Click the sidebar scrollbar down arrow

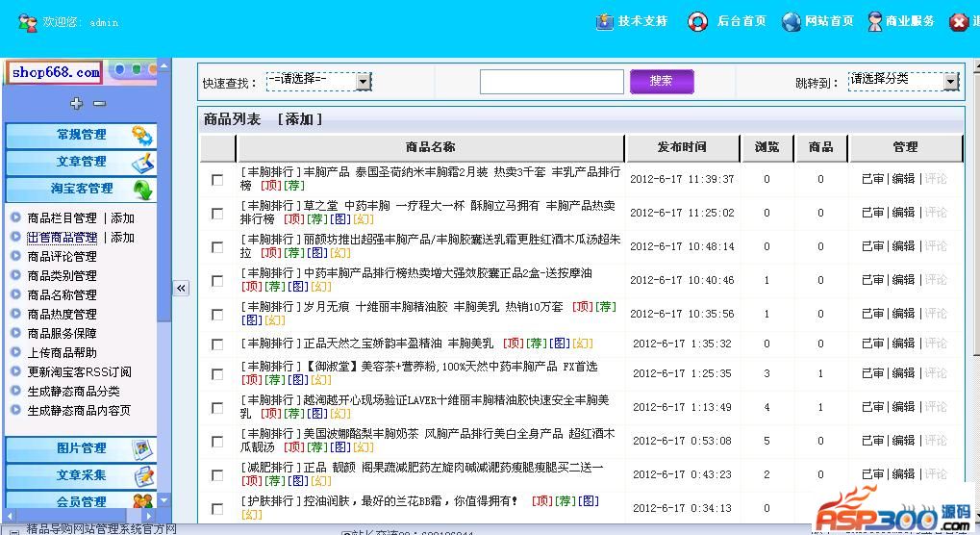point(163,500)
